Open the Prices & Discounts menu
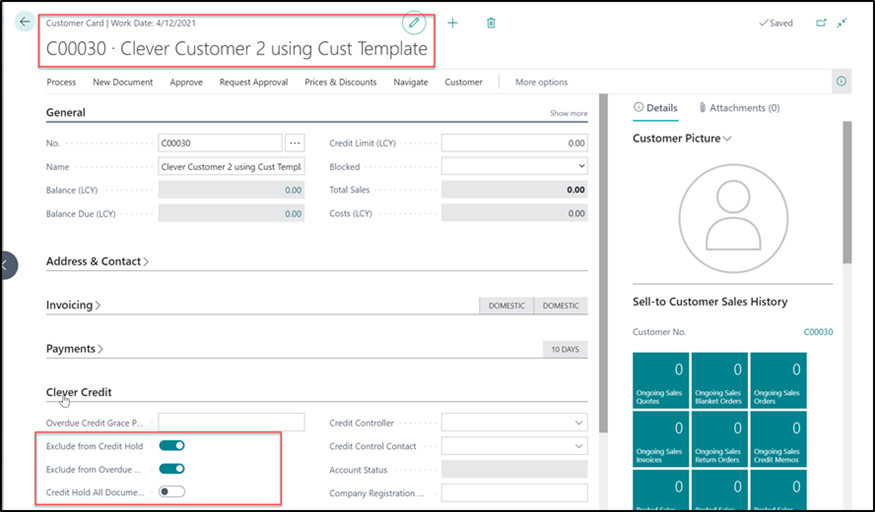The image size is (875, 512). pyautogui.click(x=340, y=82)
